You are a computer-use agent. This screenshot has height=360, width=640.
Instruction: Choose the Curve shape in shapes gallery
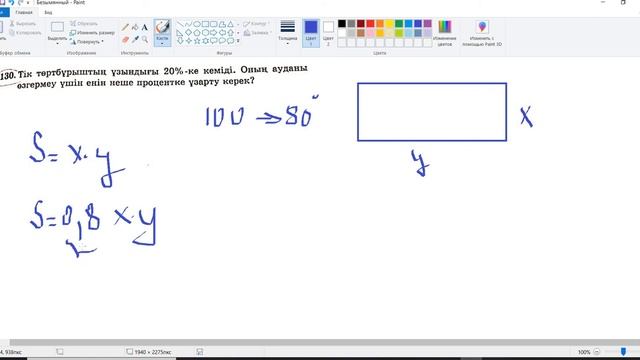[x=188, y=24]
